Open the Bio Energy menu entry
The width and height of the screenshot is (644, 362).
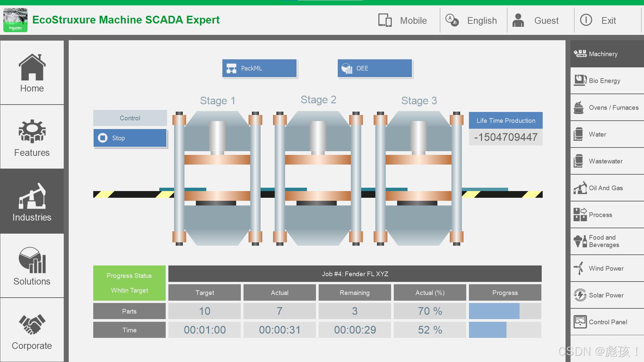(x=607, y=81)
